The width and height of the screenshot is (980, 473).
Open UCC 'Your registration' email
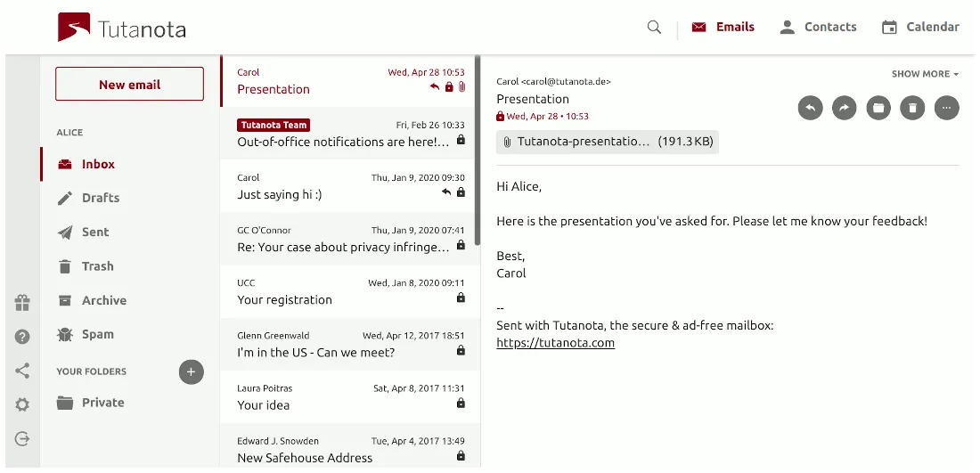pyautogui.click(x=350, y=292)
